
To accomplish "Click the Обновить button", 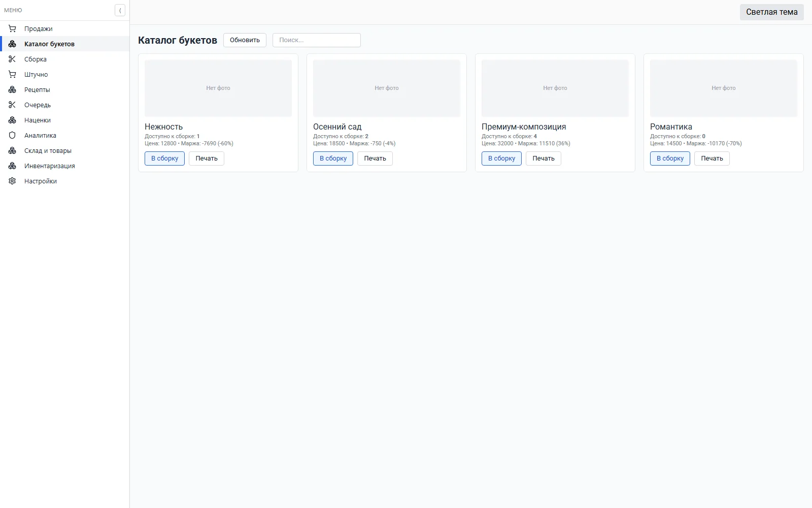I will 245,40.
